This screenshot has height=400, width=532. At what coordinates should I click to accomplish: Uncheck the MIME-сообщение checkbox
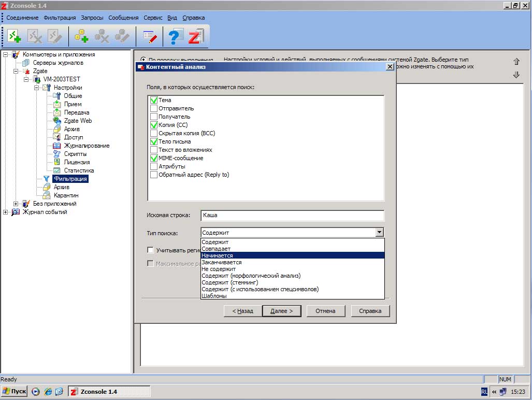[154, 158]
